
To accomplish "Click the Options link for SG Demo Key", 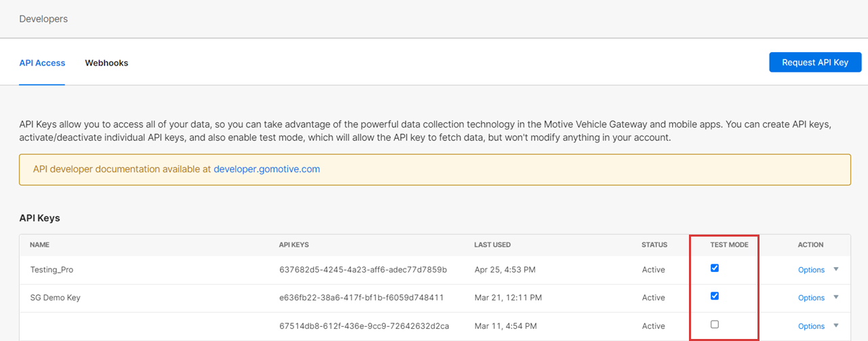I will 811,298.
